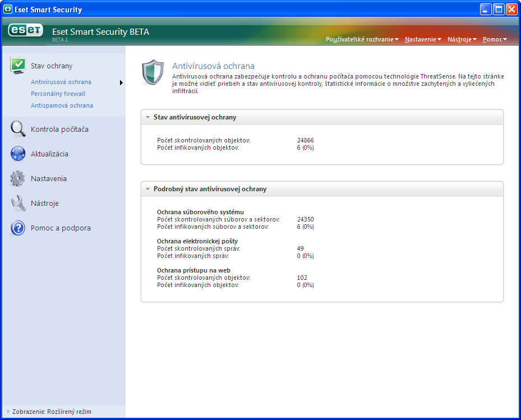Click the Počet skontrolovaných súborov a sektorov label

point(218,219)
